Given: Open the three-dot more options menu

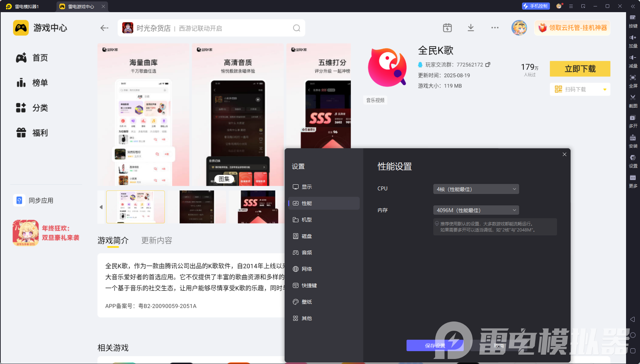Looking at the screenshot, I should tap(495, 28).
